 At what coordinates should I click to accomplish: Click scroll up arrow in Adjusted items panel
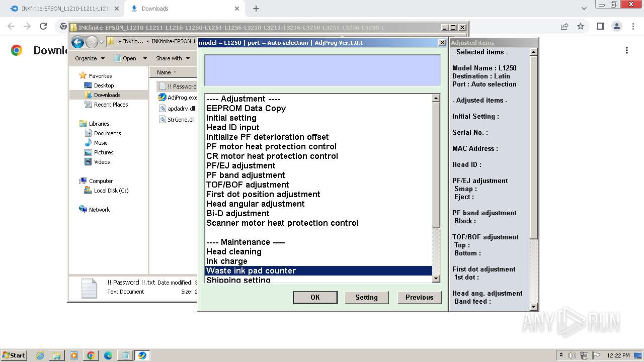click(534, 52)
